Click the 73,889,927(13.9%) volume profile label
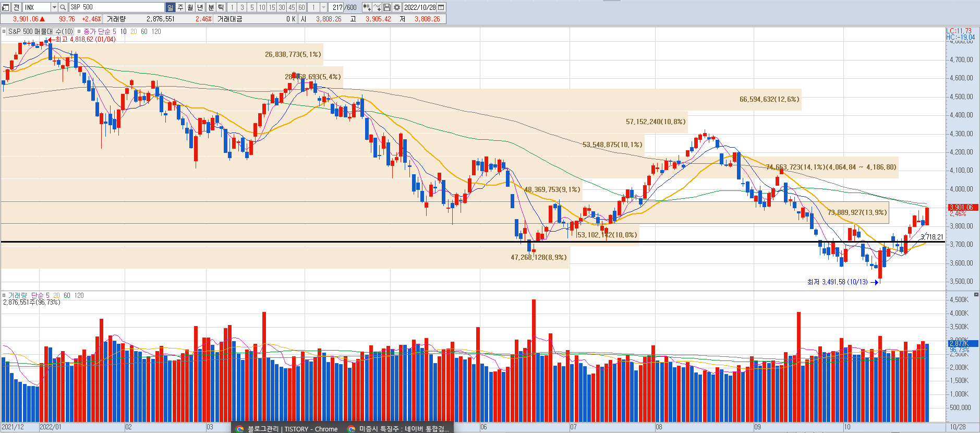This screenshot has width=980, height=433. tap(857, 212)
